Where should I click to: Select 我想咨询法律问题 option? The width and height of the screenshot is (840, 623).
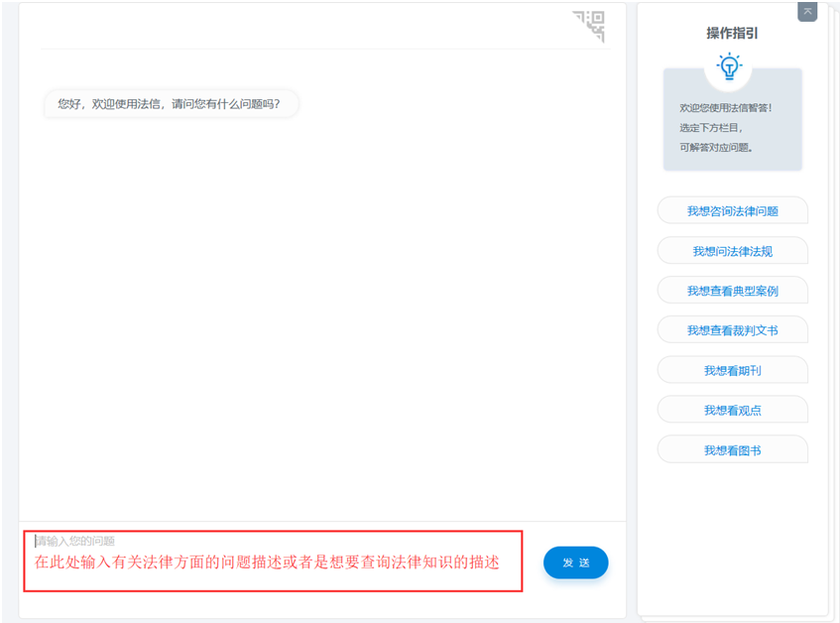[732, 211]
